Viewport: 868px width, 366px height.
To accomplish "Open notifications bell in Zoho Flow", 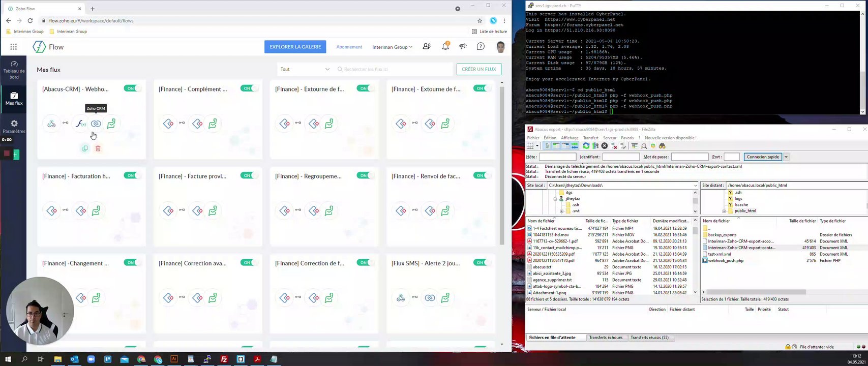I will click(445, 46).
